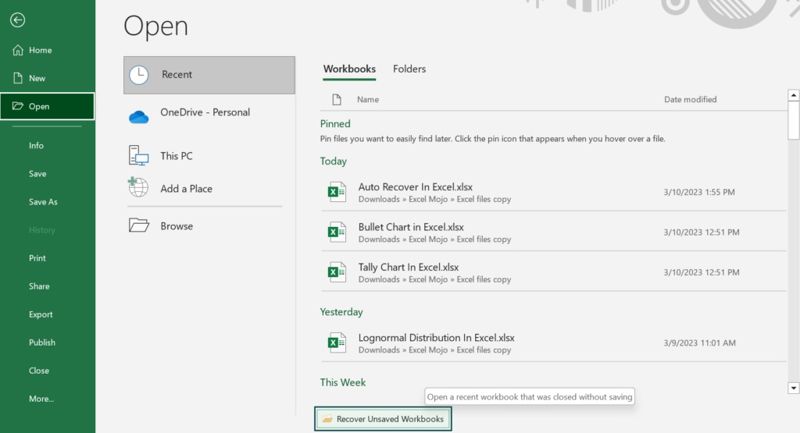Select This PC location
This screenshot has height=433, width=800.
click(176, 156)
